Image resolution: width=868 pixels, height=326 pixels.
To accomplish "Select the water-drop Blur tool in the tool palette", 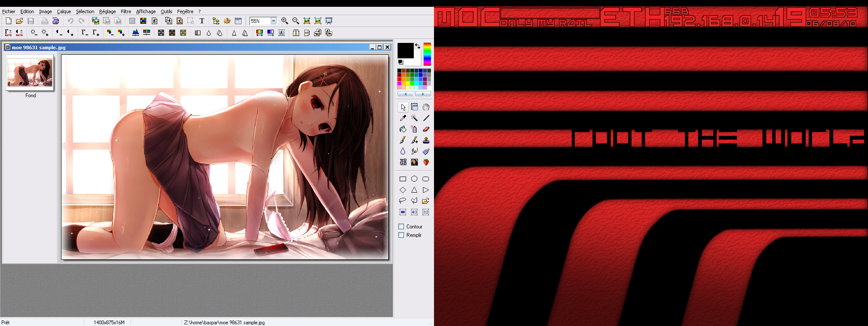I will [x=403, y=151].
